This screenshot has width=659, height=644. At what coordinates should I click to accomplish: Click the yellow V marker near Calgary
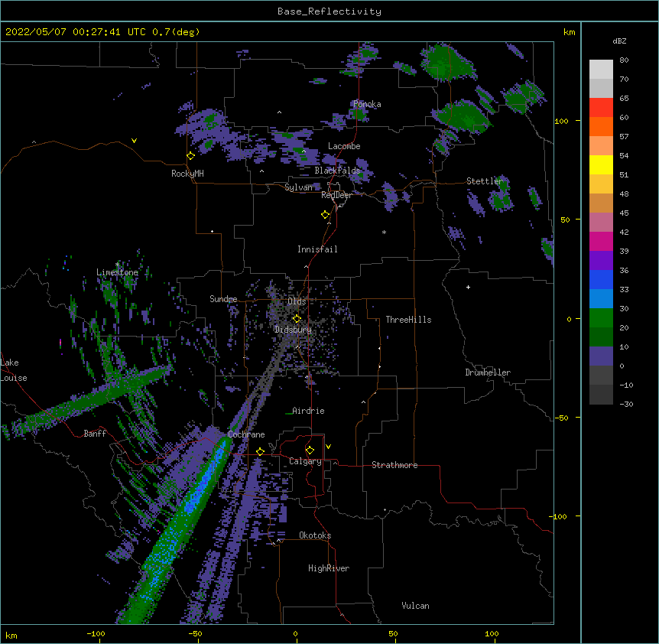328,447
